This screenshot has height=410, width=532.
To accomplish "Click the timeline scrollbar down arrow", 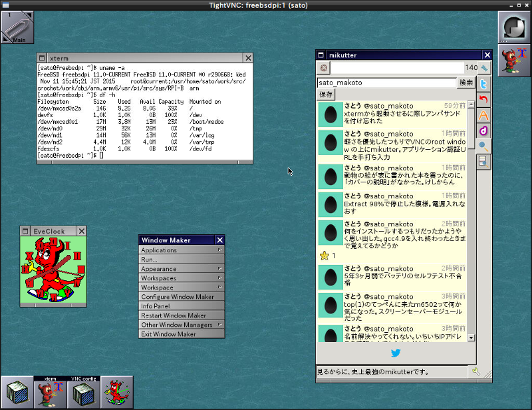I will coord(471,337).
